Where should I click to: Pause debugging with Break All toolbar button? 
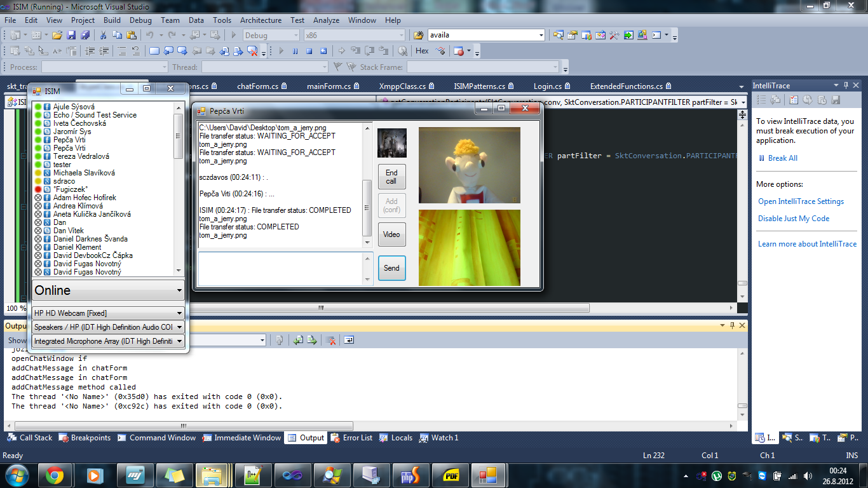coord(295,51)
